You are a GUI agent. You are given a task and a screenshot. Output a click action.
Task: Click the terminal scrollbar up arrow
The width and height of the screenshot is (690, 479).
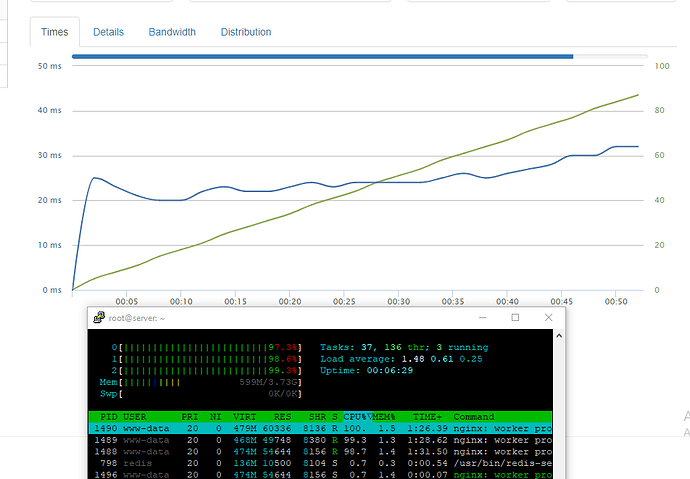click(559, 336)
